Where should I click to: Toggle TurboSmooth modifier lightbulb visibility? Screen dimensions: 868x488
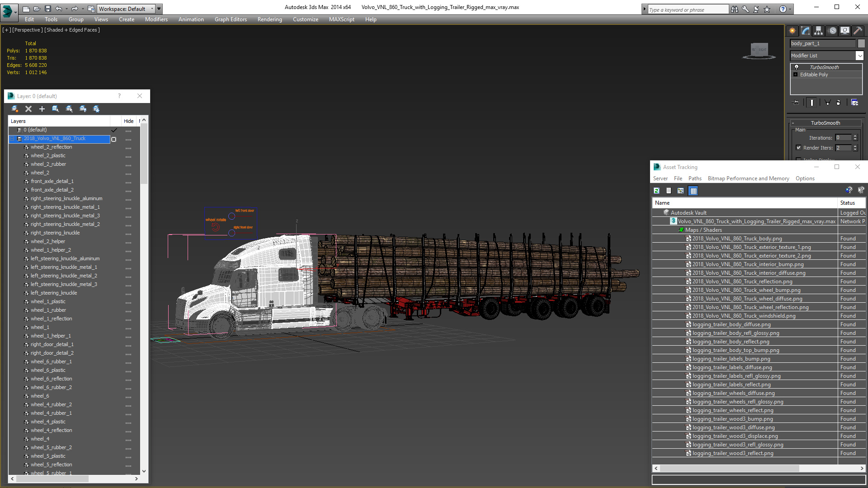[797, 67]
